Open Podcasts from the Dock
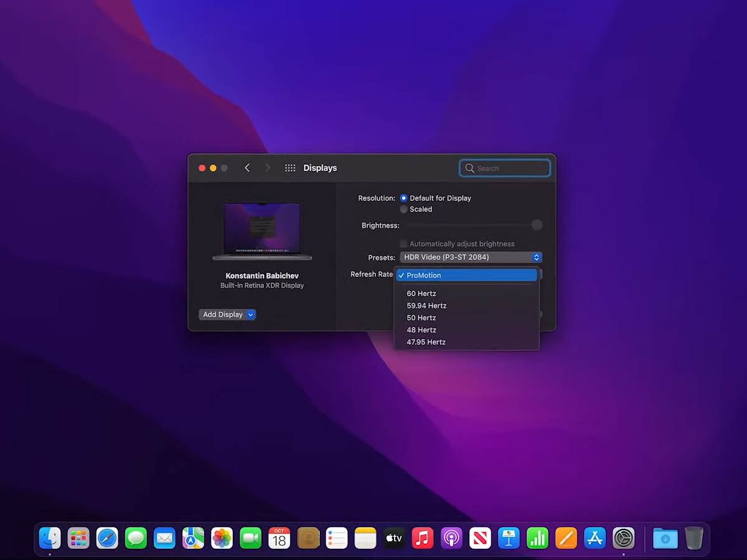Viewport: 747px width, 560px height. coord(451,538)
